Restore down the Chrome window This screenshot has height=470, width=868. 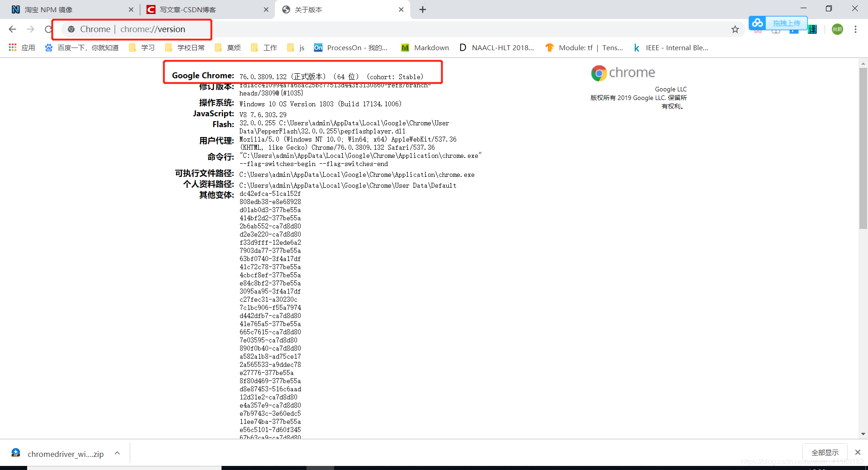(829, 9)
